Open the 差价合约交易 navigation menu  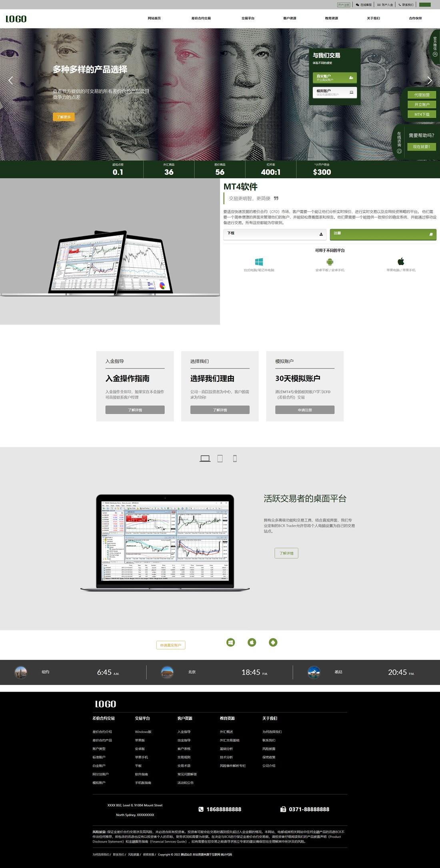[x=201, y=18]
